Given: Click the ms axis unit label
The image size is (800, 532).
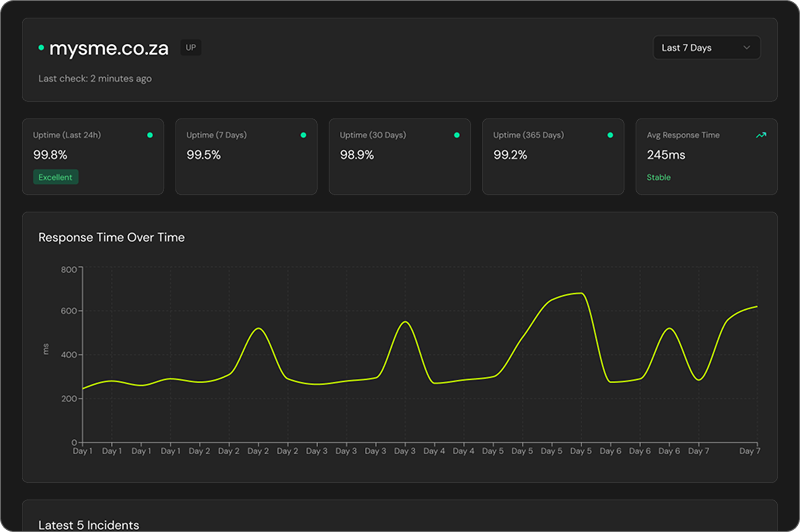Looking at the screenshot, I should tap(46, 349).
